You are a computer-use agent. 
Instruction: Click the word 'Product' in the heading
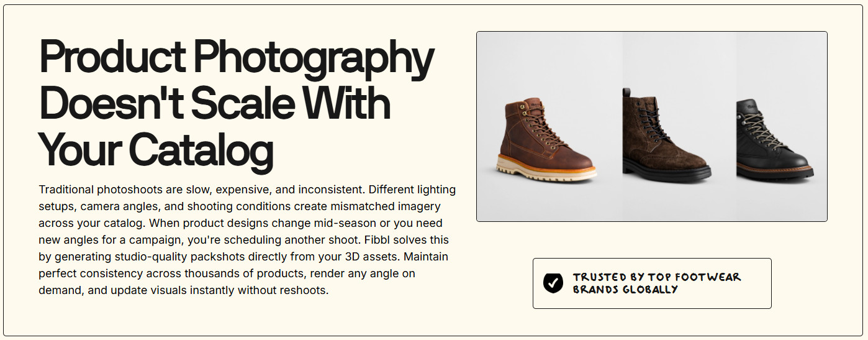pyautogui.click(x=112, y=57)
